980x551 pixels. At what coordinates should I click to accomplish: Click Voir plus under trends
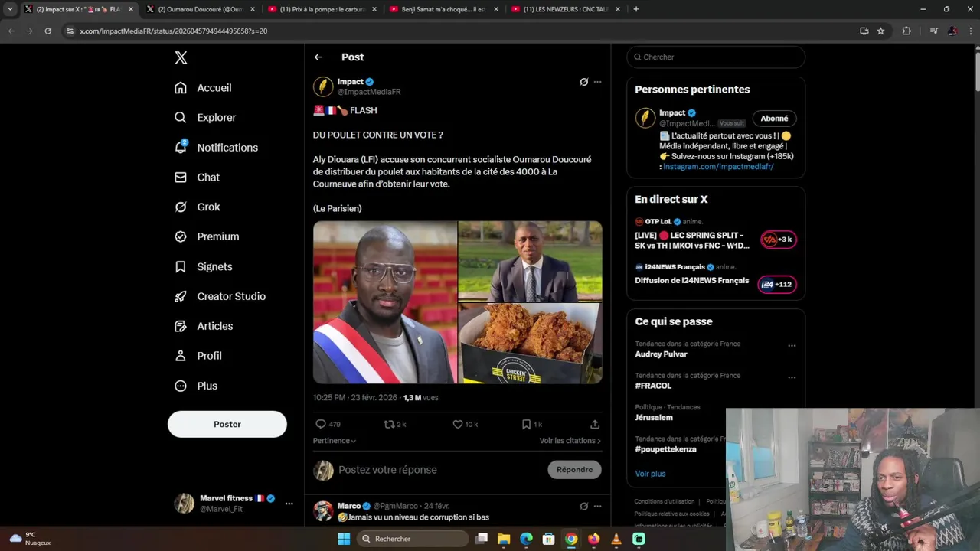click(650, 474)
